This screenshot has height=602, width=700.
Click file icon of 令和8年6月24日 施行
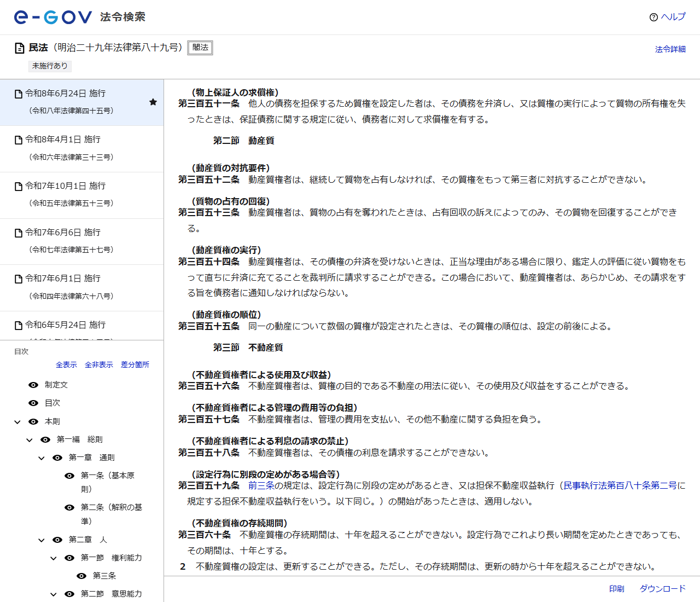pos(19,94)
